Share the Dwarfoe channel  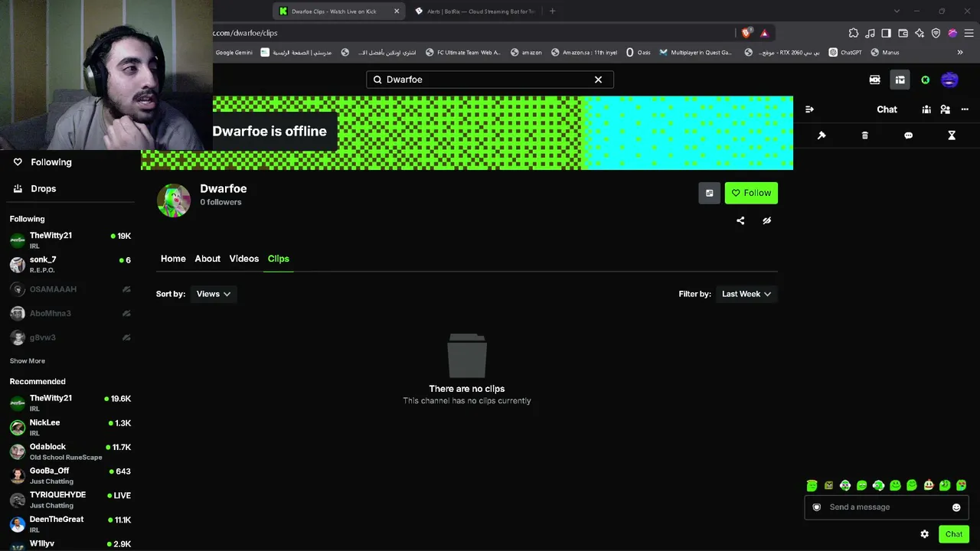coord(740,220)
